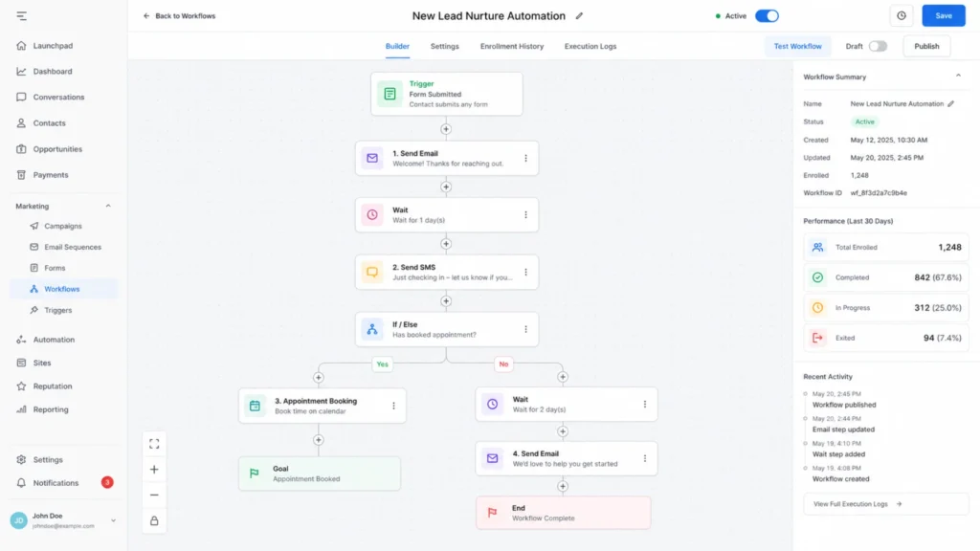Click the envelope icon of 4. Send Email
The width and height of the screenshot is (980, 551).
[493, 458]
